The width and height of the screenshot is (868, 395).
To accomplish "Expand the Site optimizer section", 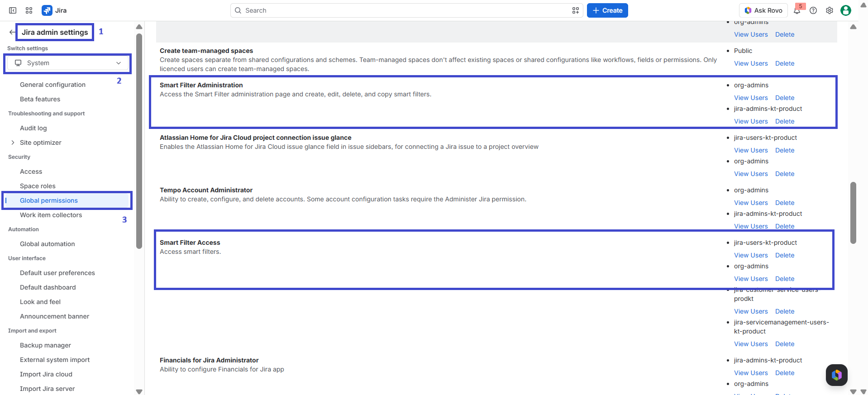I will [13, 143].
